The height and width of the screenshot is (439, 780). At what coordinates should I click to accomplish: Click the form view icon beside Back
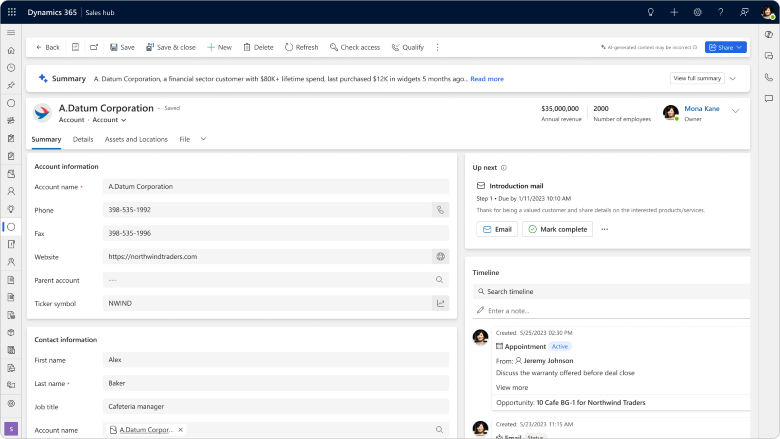[75, 47]
